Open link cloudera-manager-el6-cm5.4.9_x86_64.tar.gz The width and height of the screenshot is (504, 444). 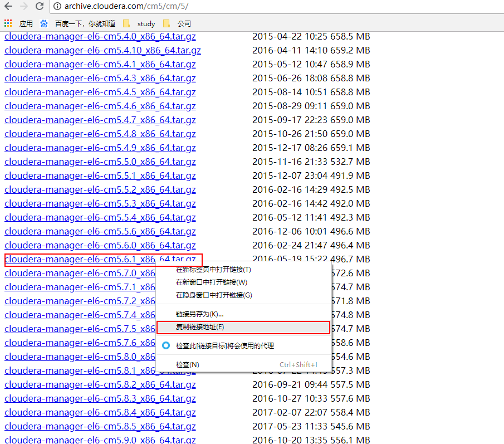pyautogui.click(x=100, y=148)
